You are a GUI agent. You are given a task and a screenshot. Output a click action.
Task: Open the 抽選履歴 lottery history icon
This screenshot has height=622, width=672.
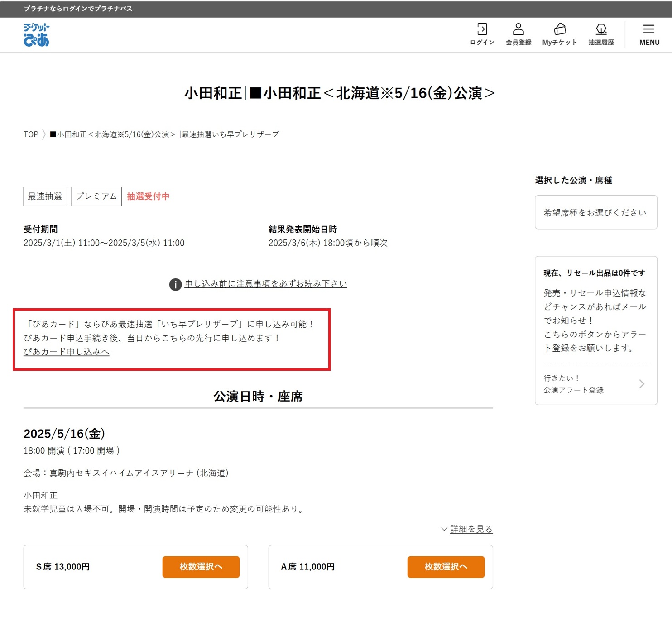click(x=601, y=34)
